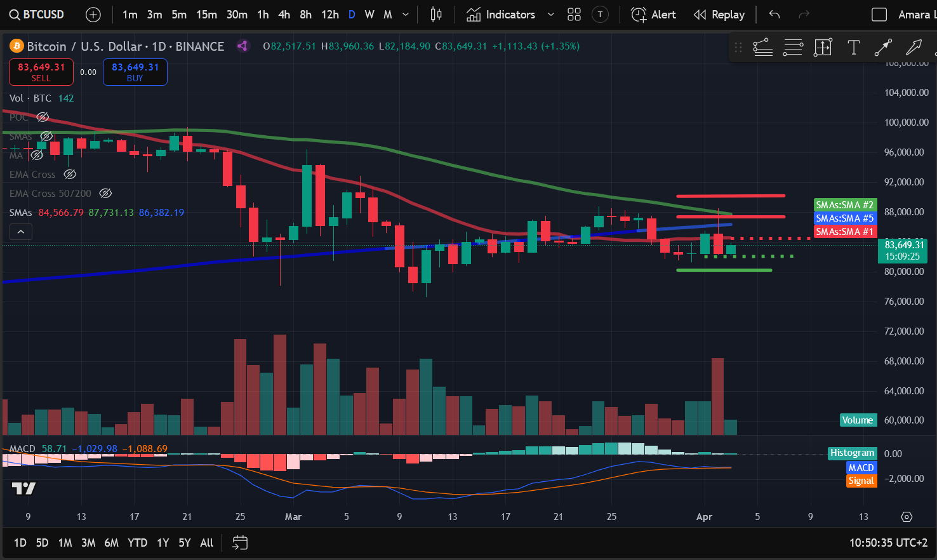937x560 pixels.
Task: Open indicator templates T icon
Action: click(600, 15)
